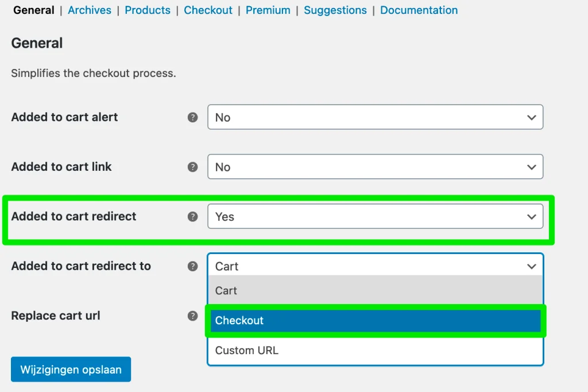
Task: Expand the Added to cart link dropdown
Action: click(x=375, y=167)
